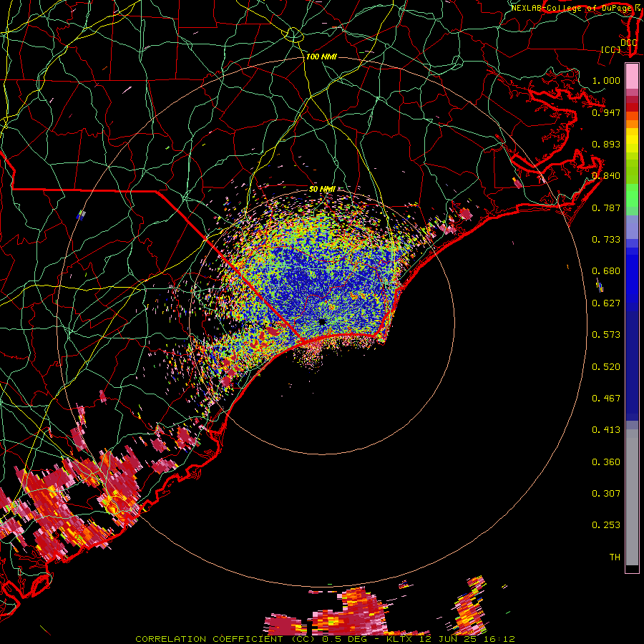Click the black radar site dot at the ring center

(322, 322)
